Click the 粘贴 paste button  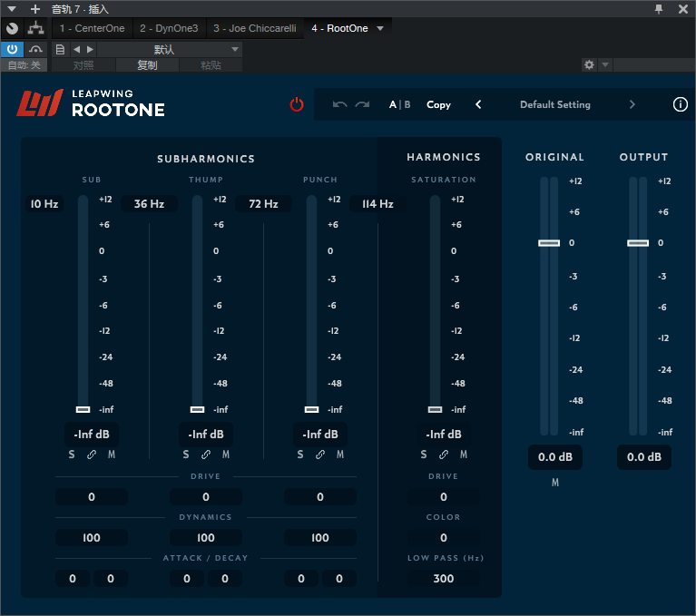tap(211, 65)
